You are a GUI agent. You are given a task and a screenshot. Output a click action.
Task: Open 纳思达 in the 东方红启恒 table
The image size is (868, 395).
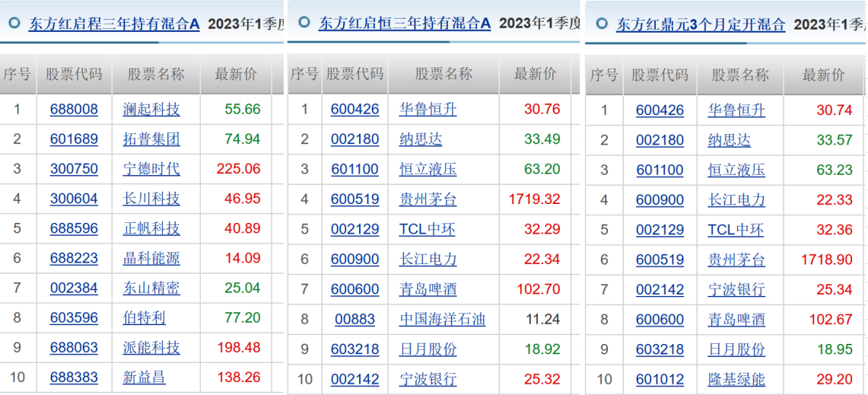coord(421,139)
